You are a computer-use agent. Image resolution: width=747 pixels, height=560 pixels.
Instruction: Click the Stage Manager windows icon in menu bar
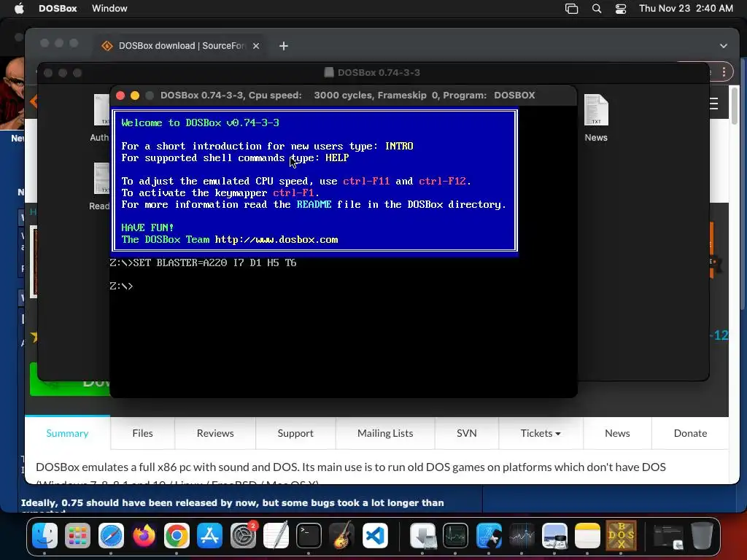571,8
